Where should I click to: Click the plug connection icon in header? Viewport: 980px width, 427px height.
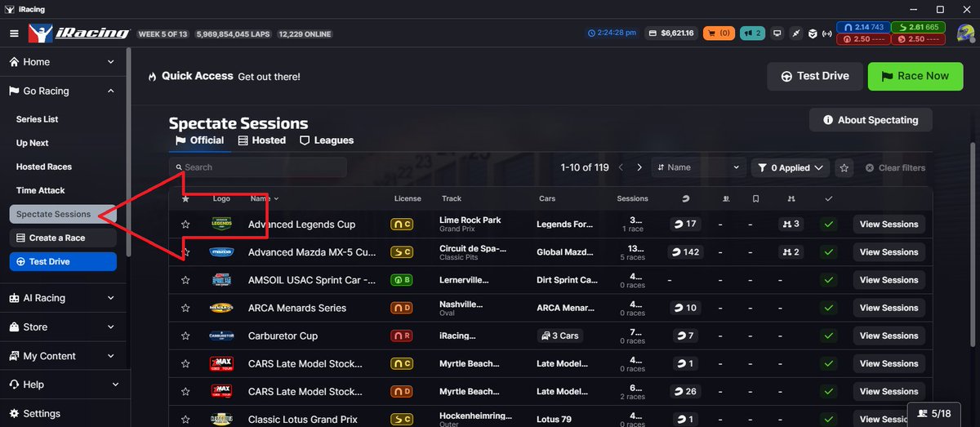795,33
